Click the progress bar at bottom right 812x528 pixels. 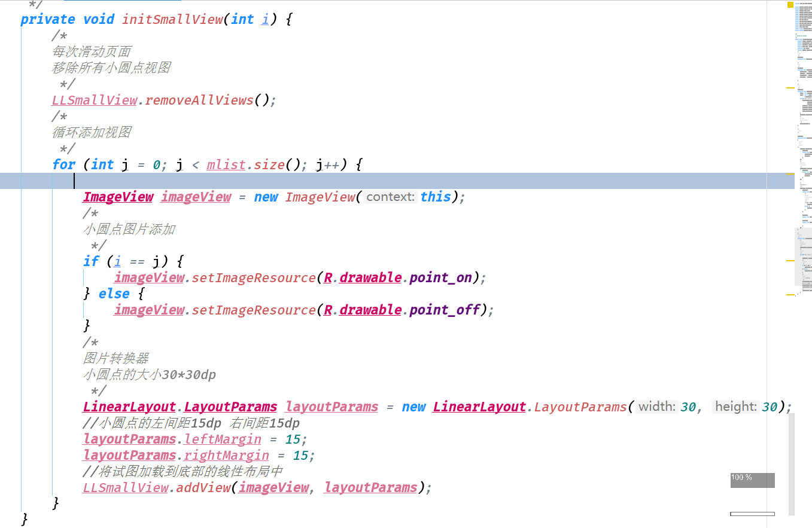[752, 512]
